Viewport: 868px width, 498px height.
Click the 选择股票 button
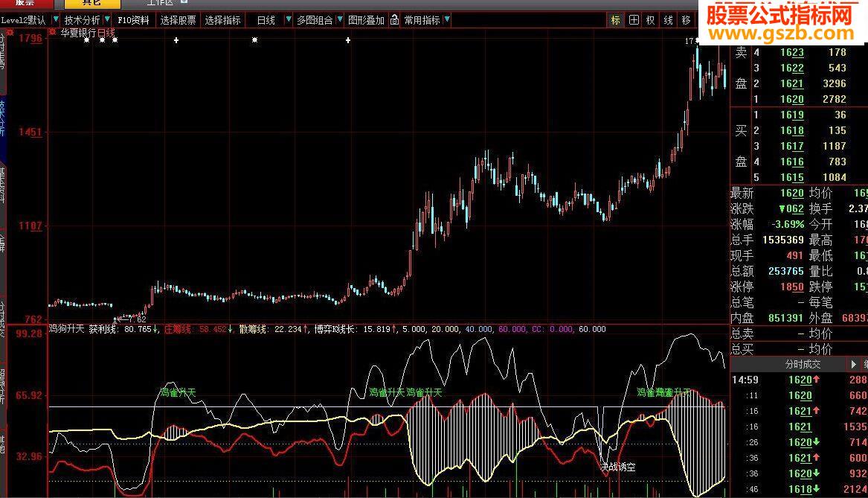coord(179,20)
